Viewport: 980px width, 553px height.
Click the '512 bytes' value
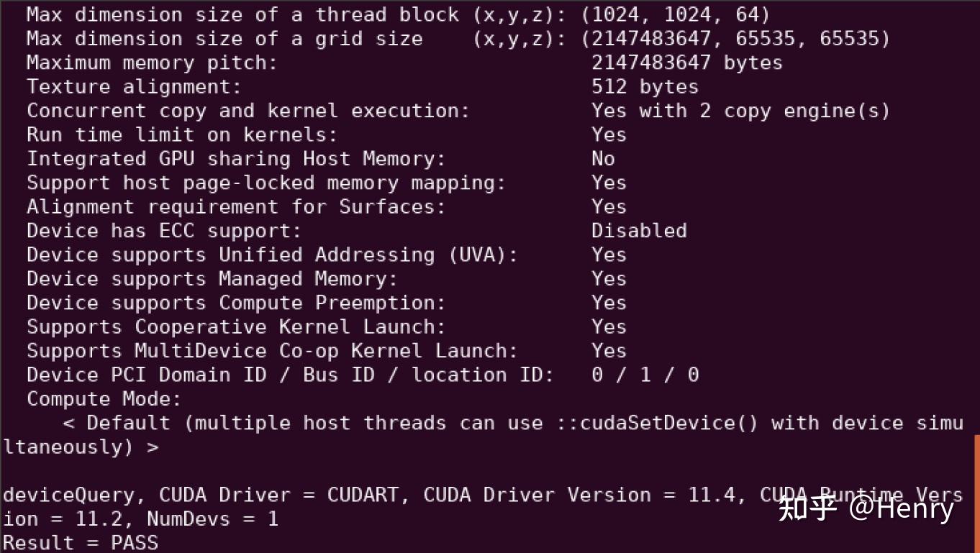click(645, 87)
